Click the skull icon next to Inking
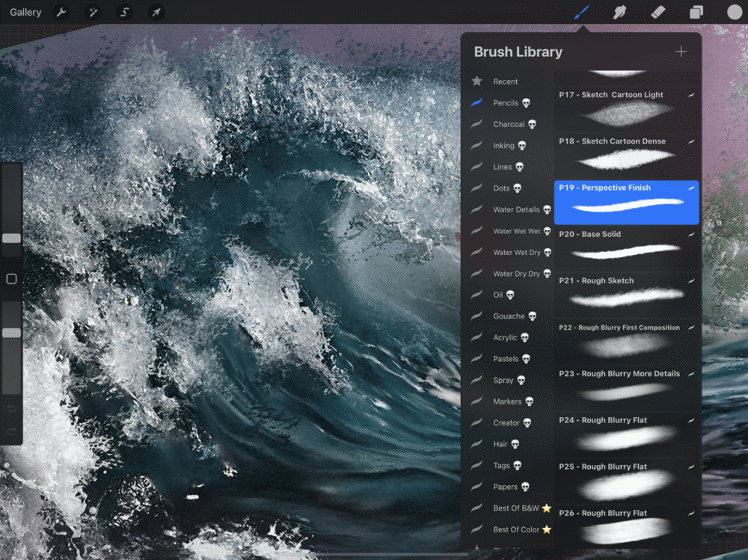 coord(522,146)
